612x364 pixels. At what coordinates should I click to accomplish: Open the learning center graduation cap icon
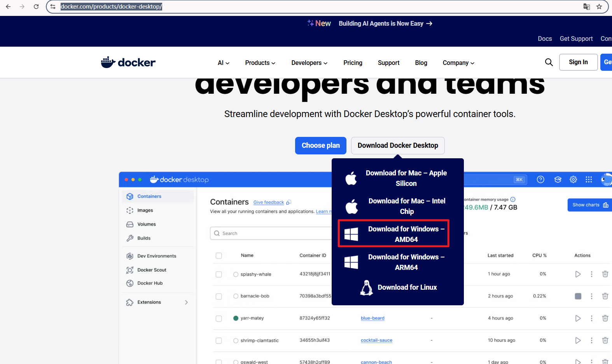[x=558, y=179]
